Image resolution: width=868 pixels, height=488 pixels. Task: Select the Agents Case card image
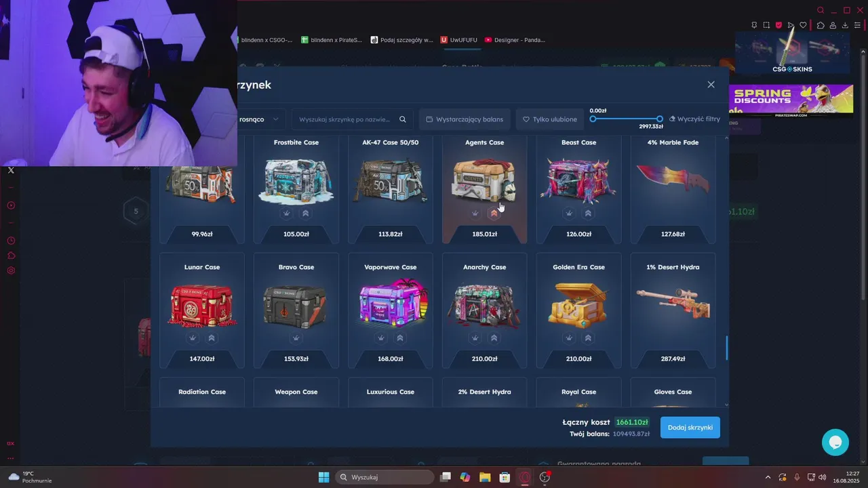click(x=484, y=180)
